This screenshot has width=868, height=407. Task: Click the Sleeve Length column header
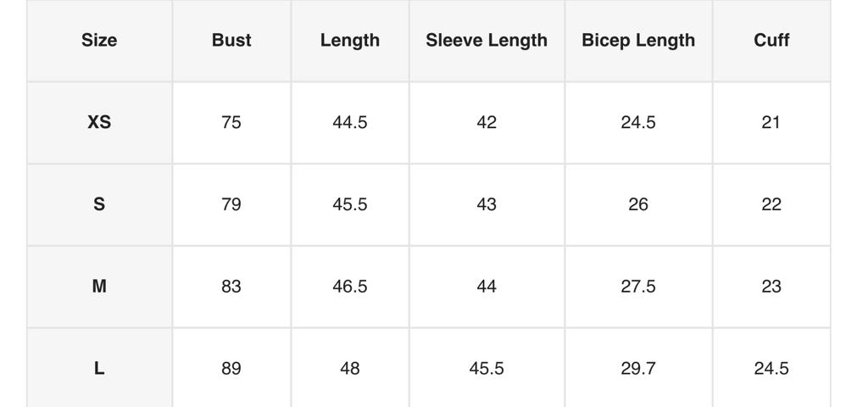487,40
